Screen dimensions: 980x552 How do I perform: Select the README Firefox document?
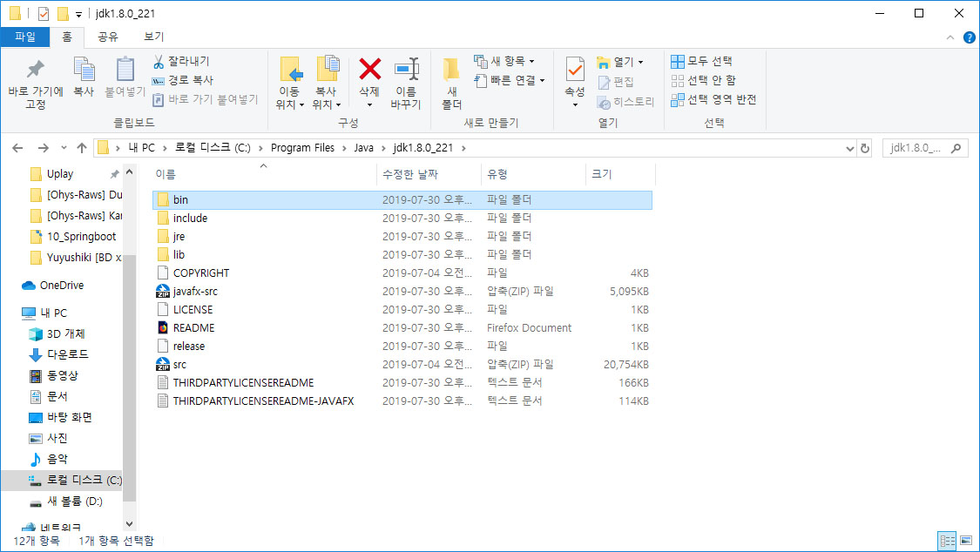pos(402,328)
